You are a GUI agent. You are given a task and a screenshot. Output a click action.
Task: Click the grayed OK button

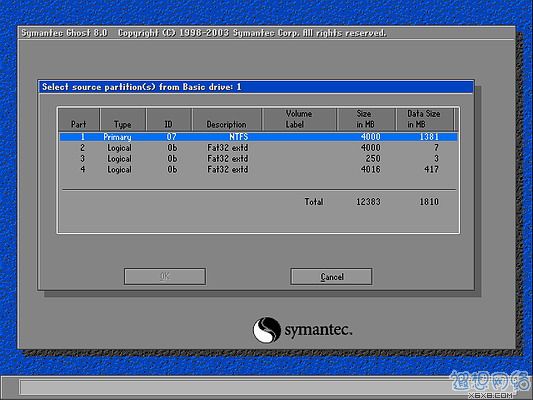click(165, 277)
